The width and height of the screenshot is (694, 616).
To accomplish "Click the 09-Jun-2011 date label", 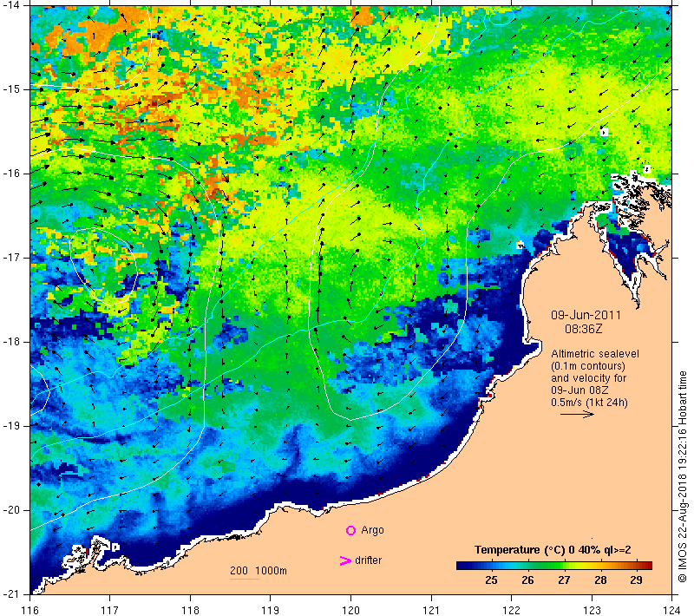I will coord(586,315).
